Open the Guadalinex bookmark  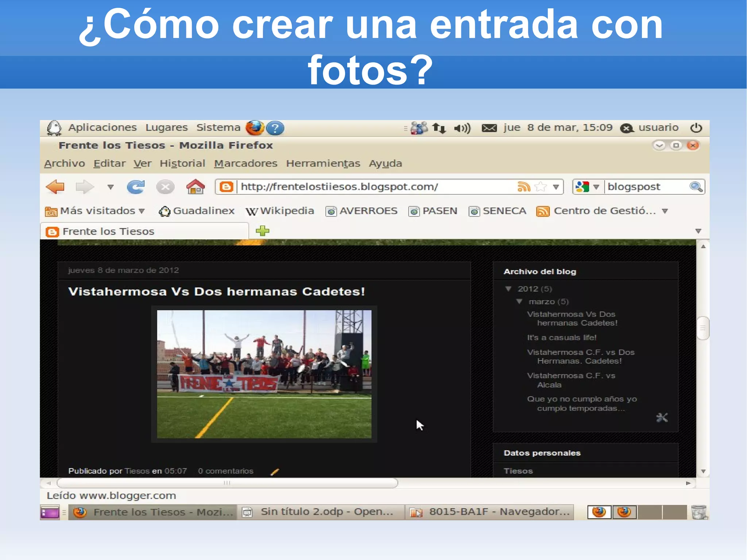click(x=197, y=211)
